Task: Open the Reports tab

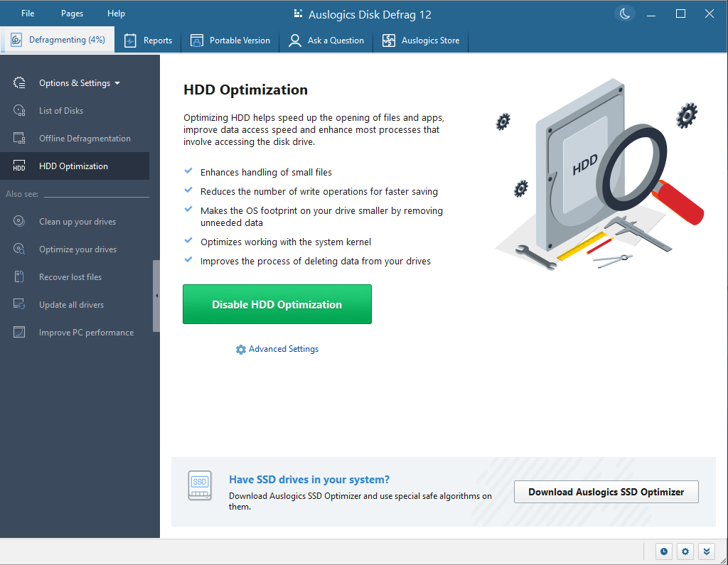Action: (x=148, y=41)
